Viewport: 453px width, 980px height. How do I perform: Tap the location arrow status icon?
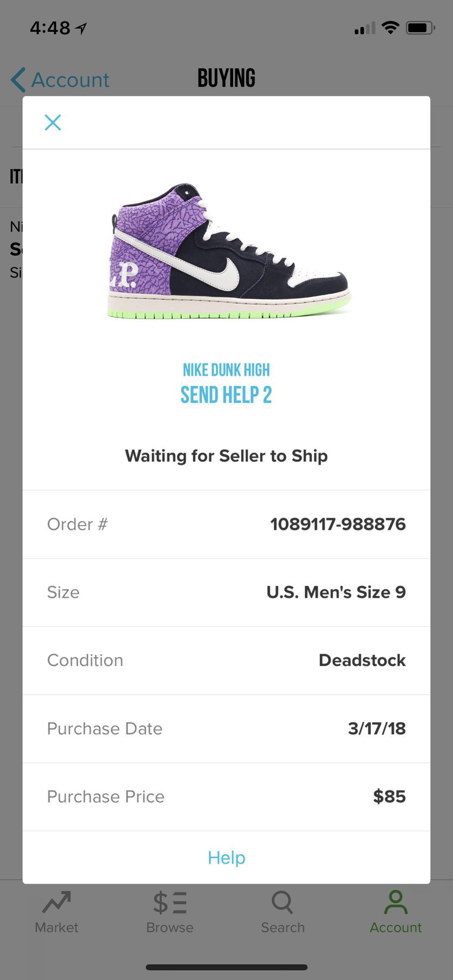pyautogui.click(x=81, y=28)
